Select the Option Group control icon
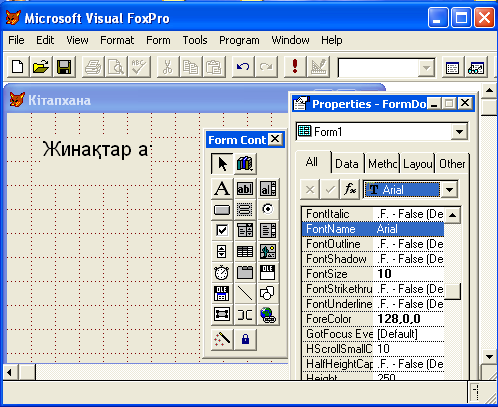 click(268, 210)
